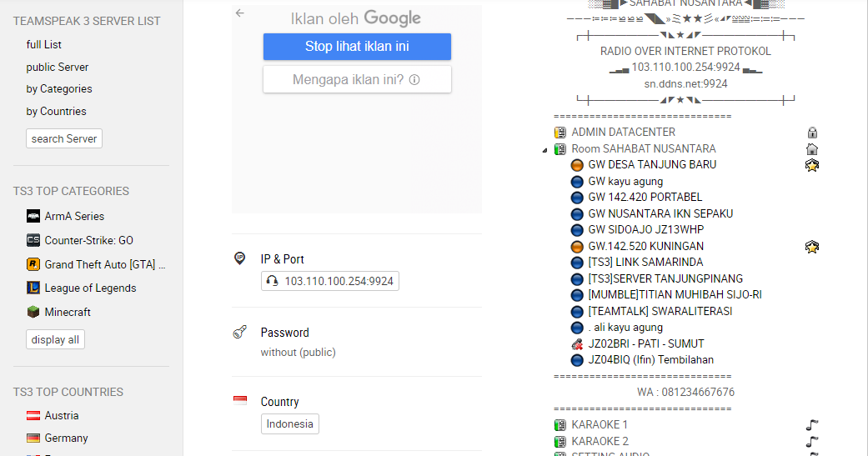Image resolution: width=868 pixels, height=456 pixels.
Task: Open the League of Legends category link
Action: (90, 288)
